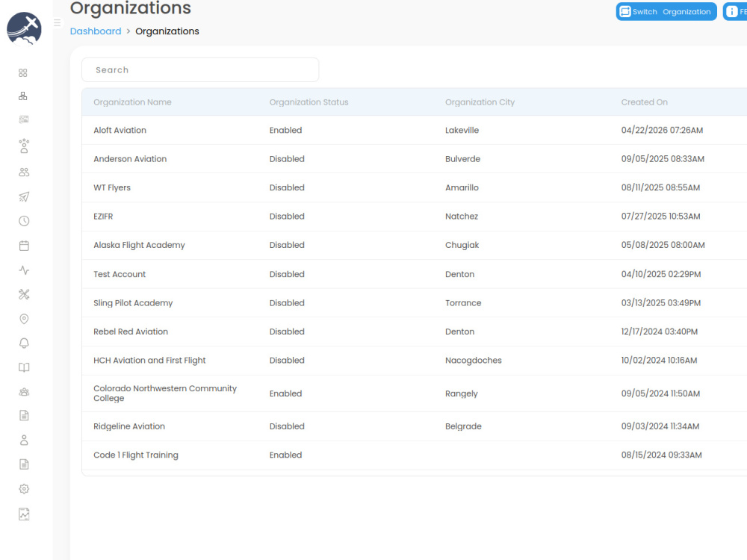Click the activity pulse sidebar icon

click(x=24, y=270)
